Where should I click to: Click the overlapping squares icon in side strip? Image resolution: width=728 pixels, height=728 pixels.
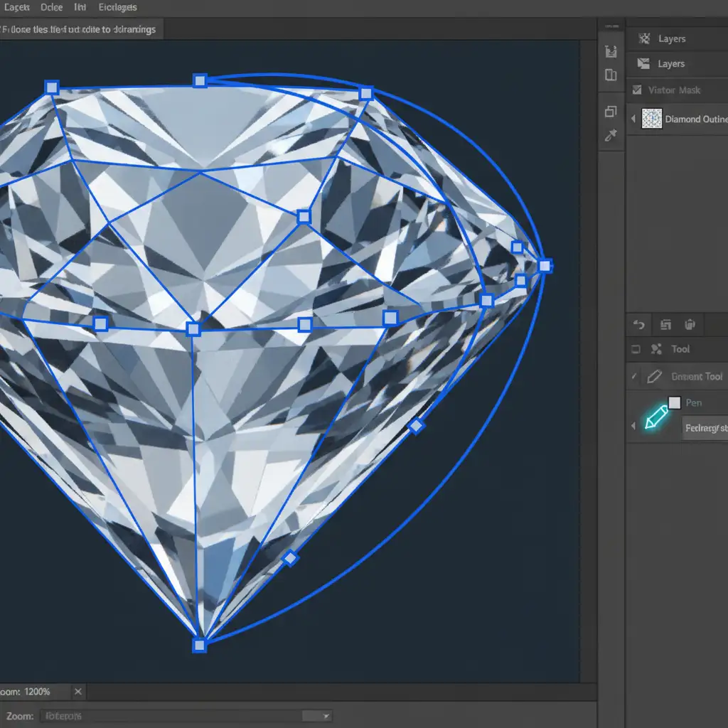point(610,111)
